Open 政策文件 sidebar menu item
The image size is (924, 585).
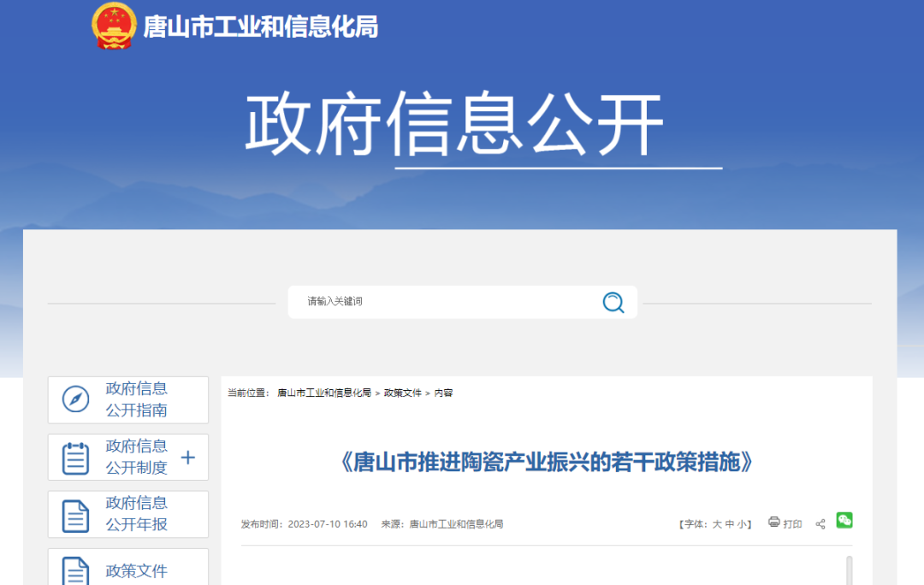point(136,570)
